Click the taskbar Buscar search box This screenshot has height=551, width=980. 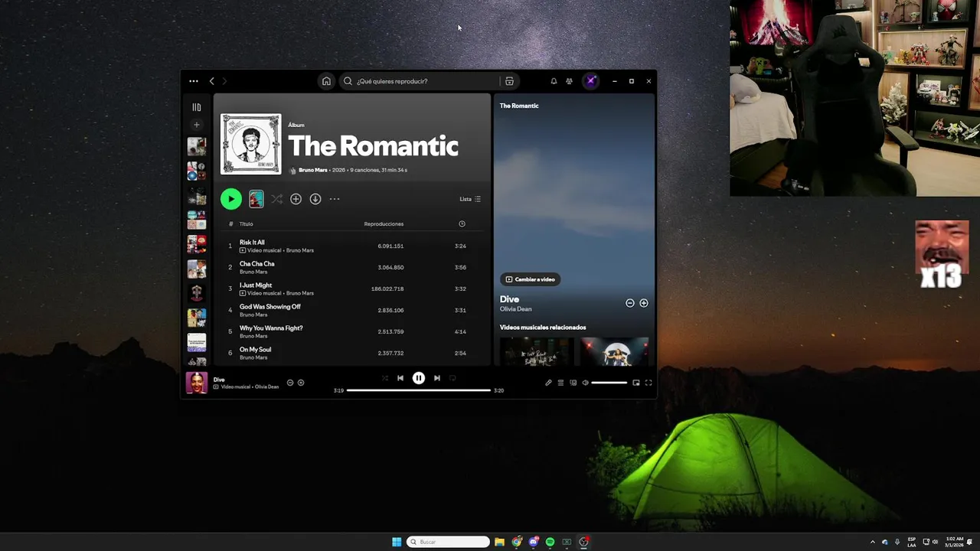point(448,542)
